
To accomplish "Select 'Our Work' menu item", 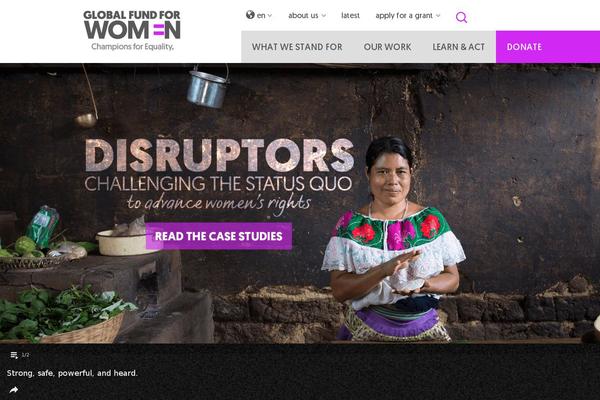I will (387, 47).
